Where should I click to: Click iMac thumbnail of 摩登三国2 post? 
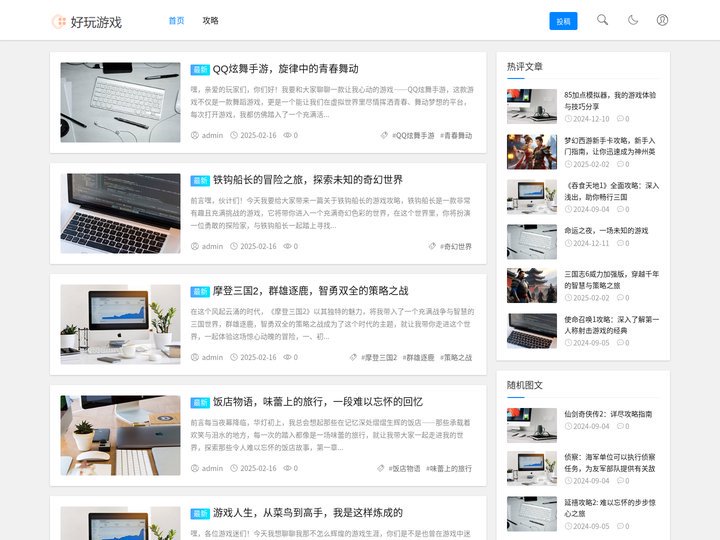120,325
